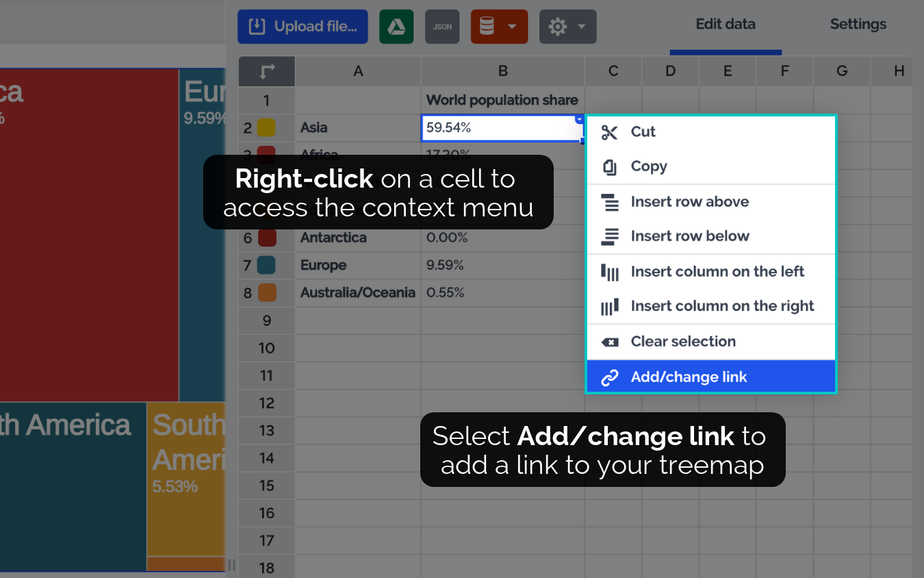Click the yellow color swatch for Asia
The image size is (924, 578).
coord(266,128)
